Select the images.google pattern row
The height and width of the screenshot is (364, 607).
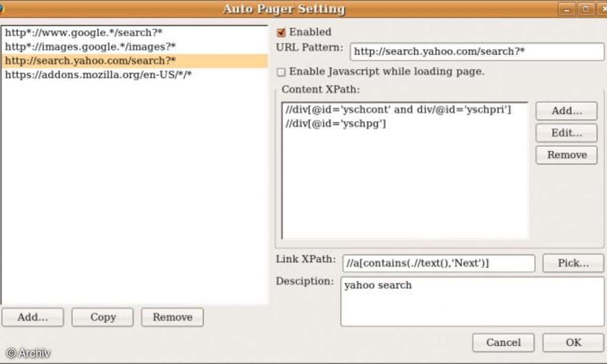click(x=134, y=47)
